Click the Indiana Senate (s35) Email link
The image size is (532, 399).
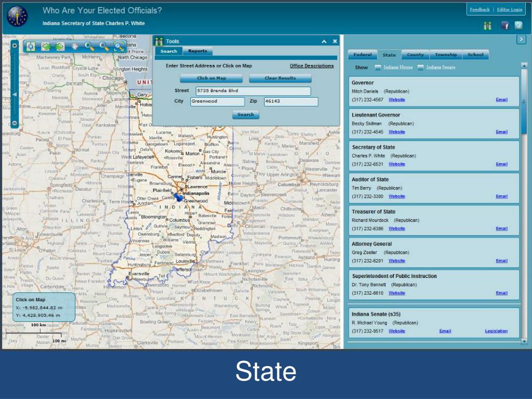445,331
